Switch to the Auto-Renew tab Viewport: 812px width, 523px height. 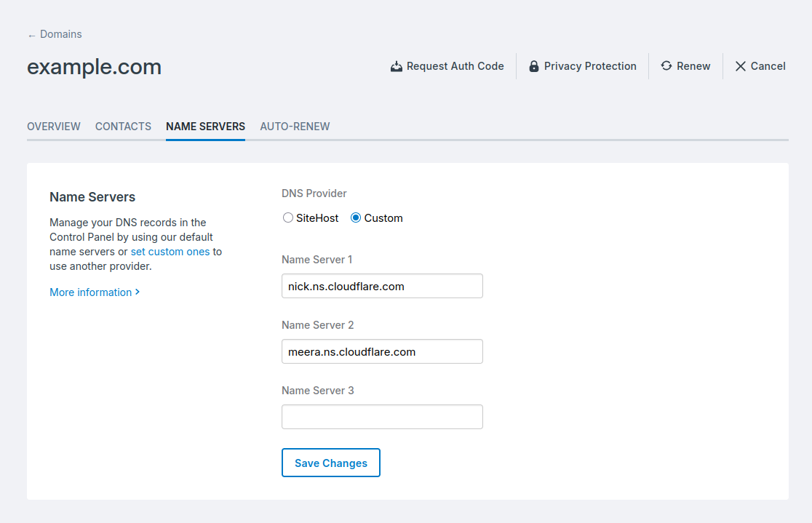pos(295,126)
